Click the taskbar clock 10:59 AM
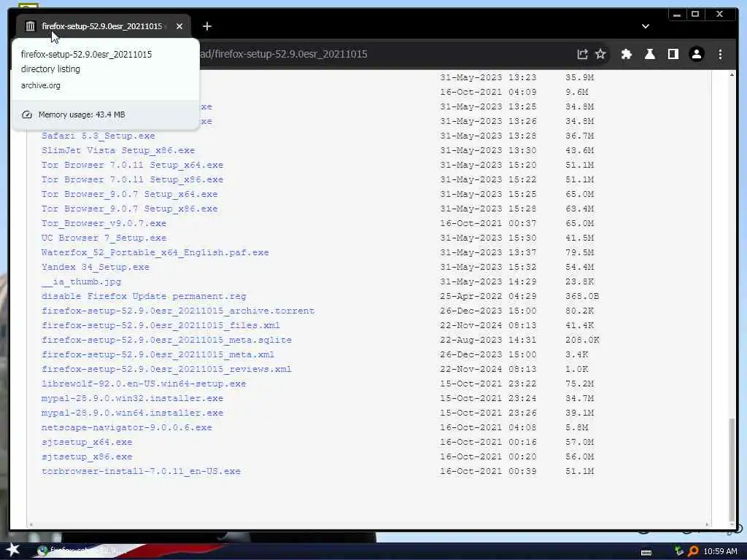This screenshot has height=560, width=747. 720,551
